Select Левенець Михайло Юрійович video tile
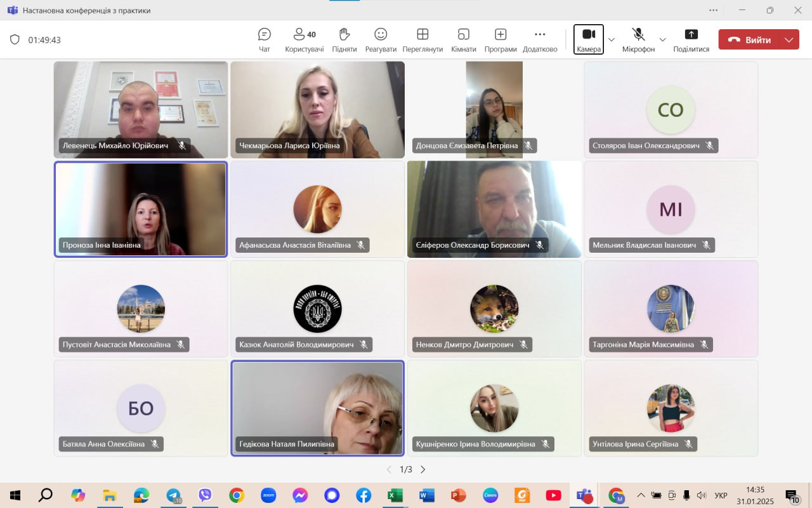812x508 pixels. coord(141,109)
